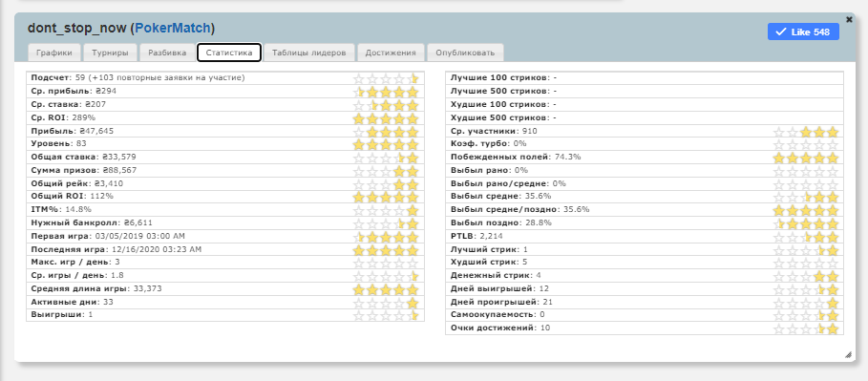Click the star rating for ITM% row

click(386, 210)
